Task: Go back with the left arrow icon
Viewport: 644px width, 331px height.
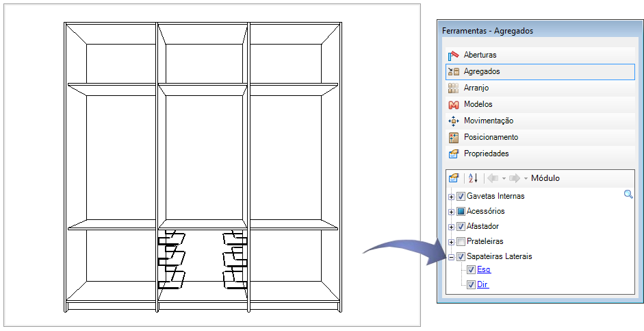Action: click(493, 178)
